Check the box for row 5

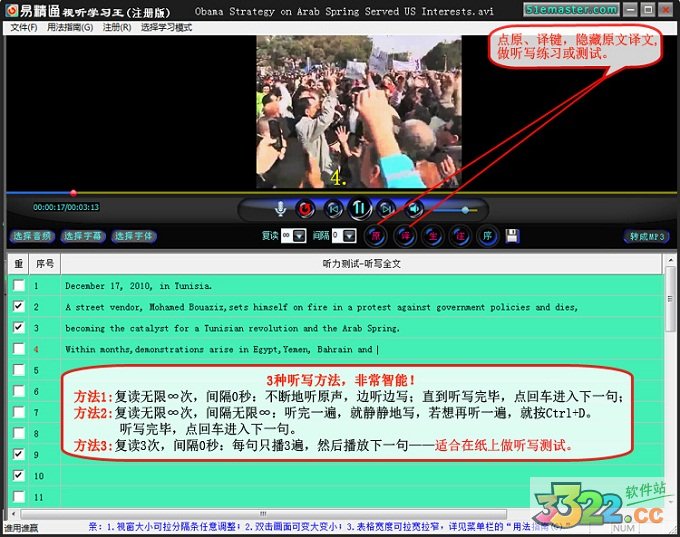[19, 370]
